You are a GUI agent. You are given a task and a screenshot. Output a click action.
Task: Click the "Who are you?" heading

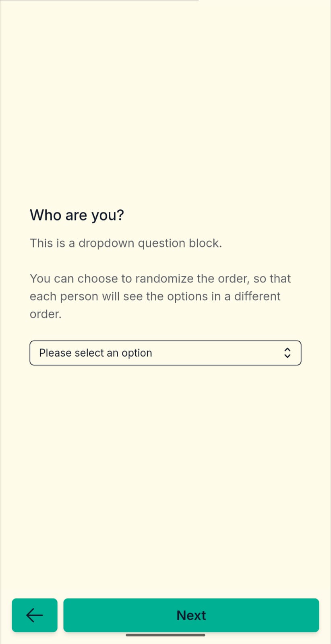click(x=77, y=215)
